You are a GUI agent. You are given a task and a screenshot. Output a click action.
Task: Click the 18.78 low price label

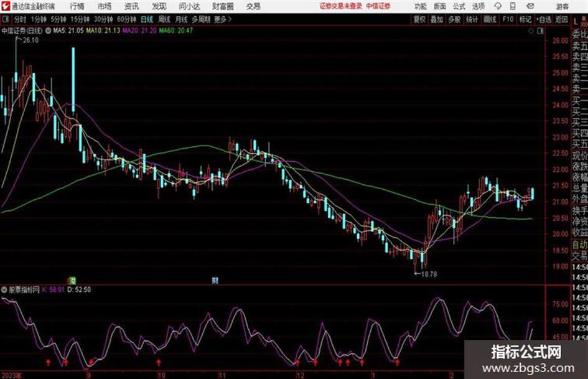429,274
